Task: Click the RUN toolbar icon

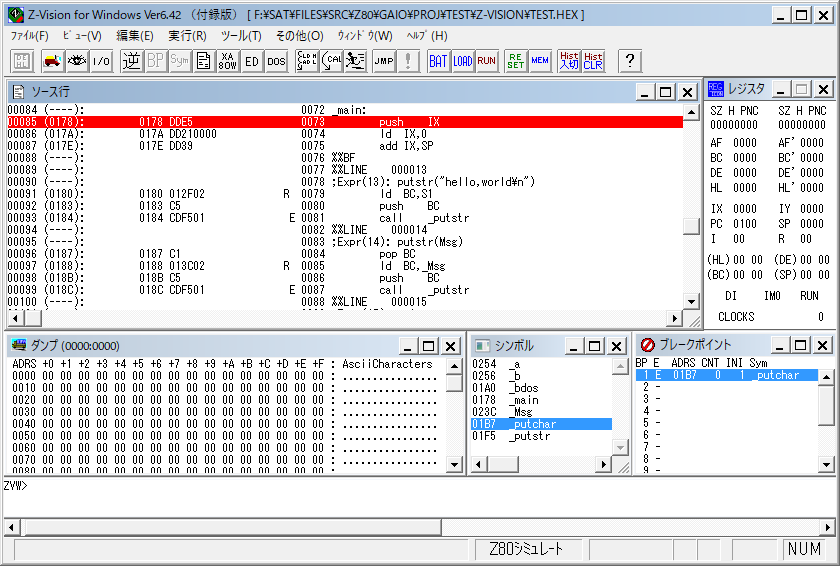Action: [487, 61]
